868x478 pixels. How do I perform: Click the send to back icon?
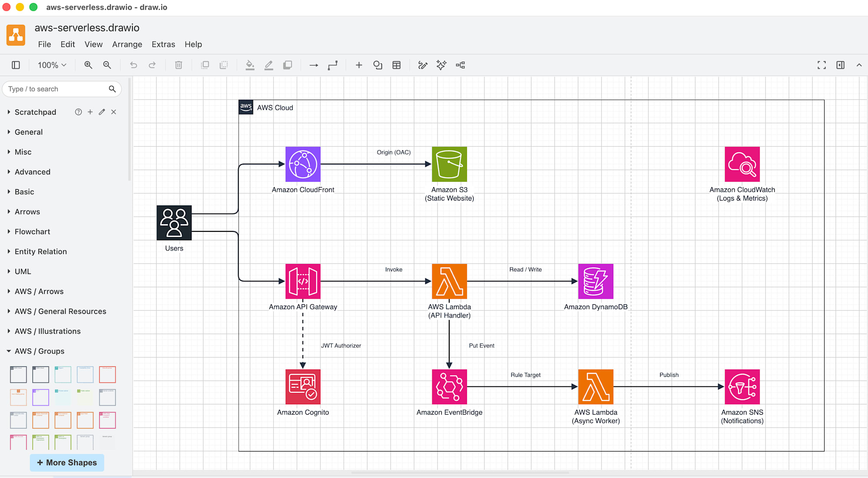coord(224,65)
